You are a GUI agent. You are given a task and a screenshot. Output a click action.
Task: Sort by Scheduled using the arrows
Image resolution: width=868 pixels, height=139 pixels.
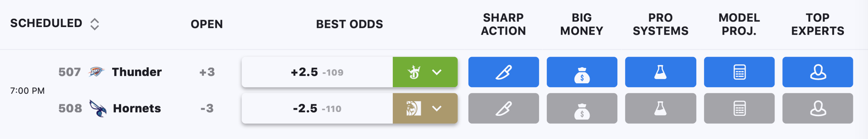point(95,24)
